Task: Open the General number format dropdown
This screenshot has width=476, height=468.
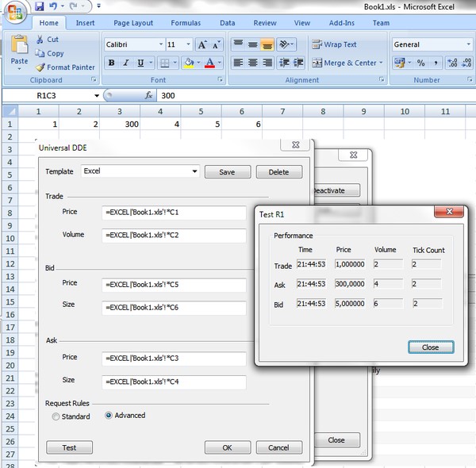Action: (x=468, y=44)
